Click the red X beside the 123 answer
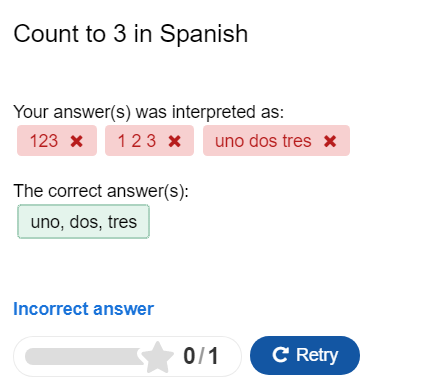This screenshot has height=391, width=427. pos(77,141)
